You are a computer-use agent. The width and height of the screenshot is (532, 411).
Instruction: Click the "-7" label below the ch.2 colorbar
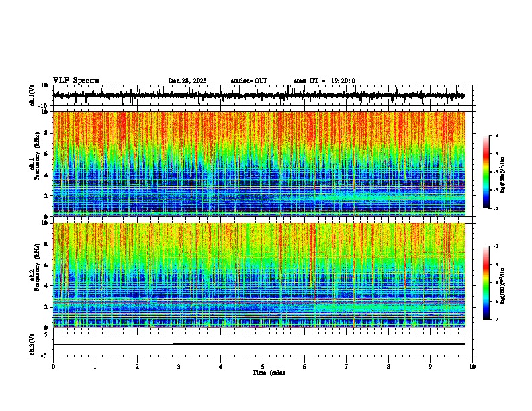tap(495, 319)
